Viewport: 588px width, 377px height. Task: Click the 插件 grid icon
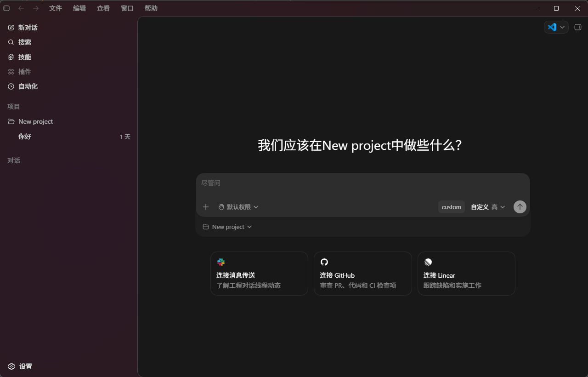coord(11,72)
